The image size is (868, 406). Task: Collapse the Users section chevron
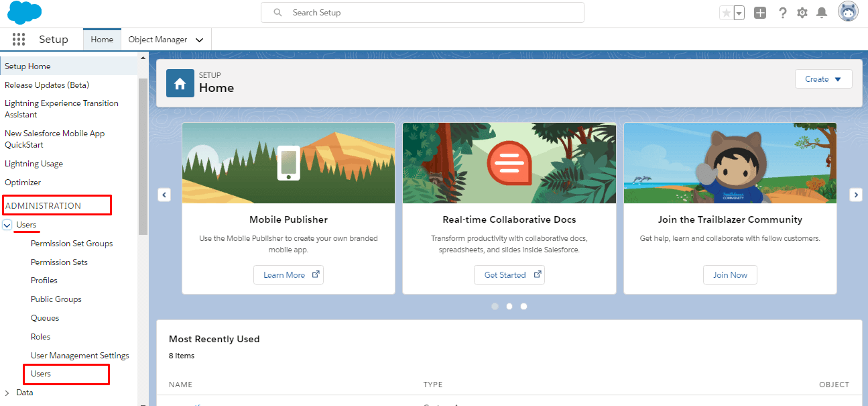tap(7, 225)
